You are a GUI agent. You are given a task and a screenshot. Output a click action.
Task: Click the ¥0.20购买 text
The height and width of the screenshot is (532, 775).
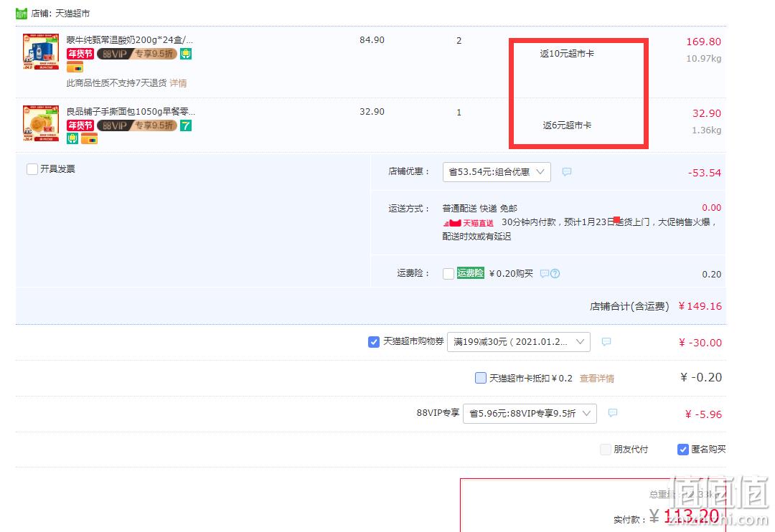click(511, 274)
